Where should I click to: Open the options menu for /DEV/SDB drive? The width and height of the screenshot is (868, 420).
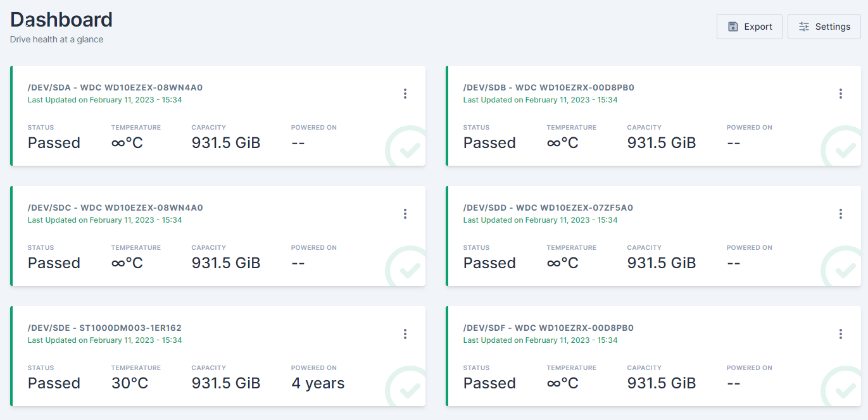(x=841, y=93)
